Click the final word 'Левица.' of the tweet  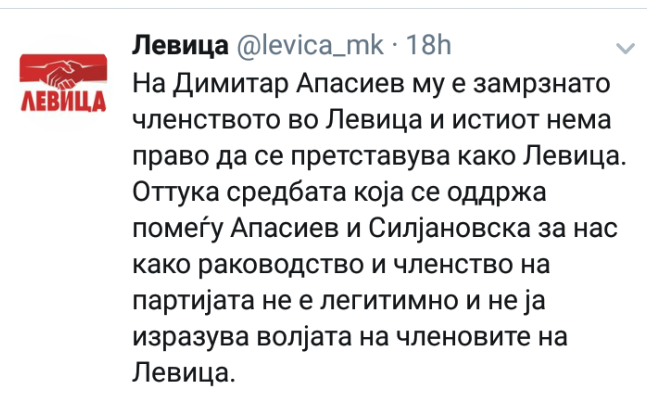[x=184, y=372]
